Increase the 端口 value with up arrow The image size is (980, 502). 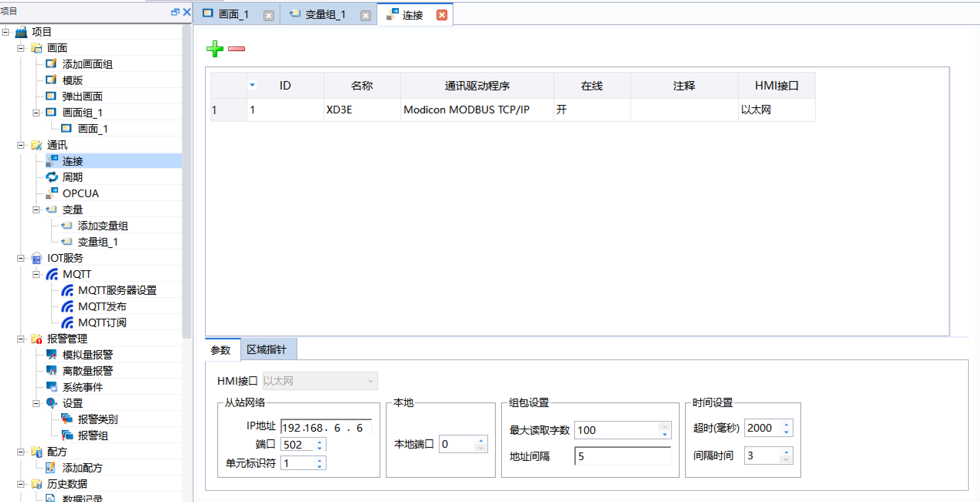pos(320,442)
